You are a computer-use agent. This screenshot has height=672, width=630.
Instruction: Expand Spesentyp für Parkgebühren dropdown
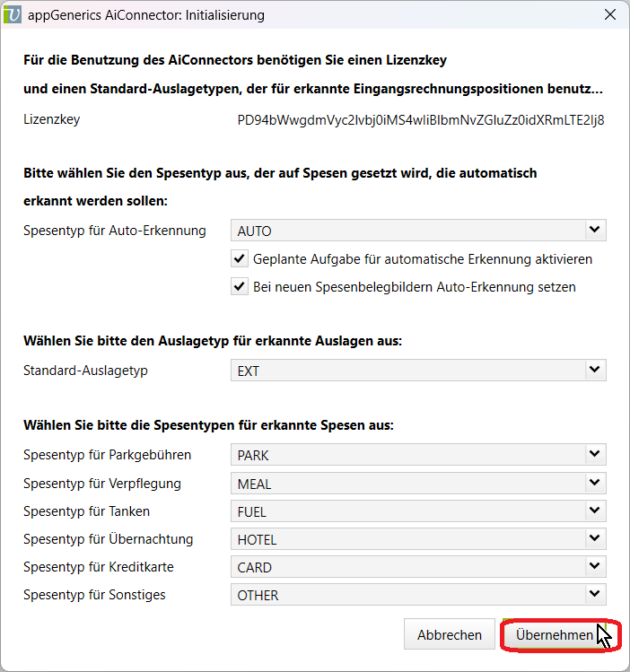(x=418, y=455)
